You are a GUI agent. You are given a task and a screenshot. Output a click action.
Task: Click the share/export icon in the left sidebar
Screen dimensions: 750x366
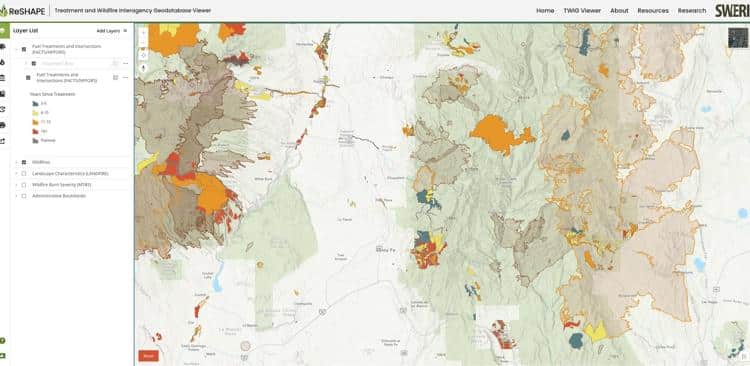[3, 141]
